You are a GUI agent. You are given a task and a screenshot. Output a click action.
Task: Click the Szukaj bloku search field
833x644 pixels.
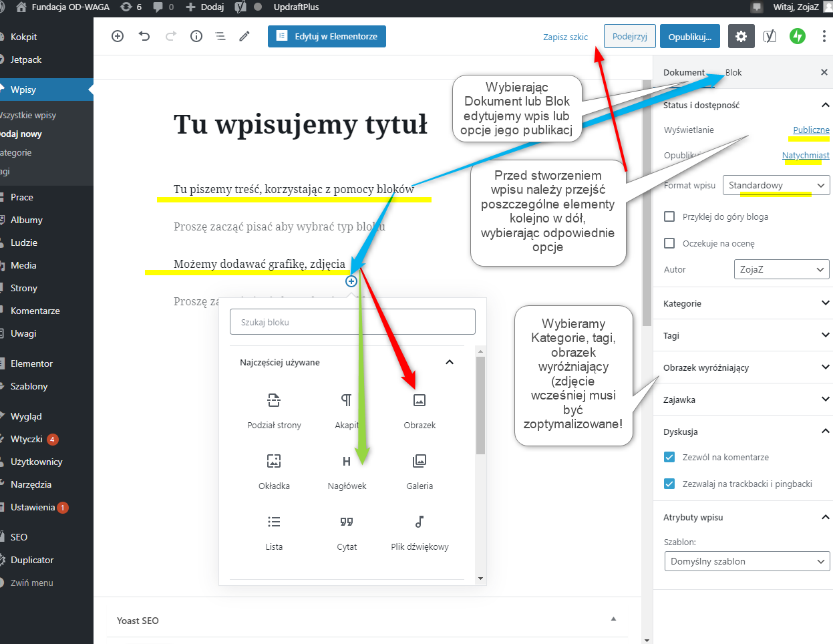tap(353, 322)
